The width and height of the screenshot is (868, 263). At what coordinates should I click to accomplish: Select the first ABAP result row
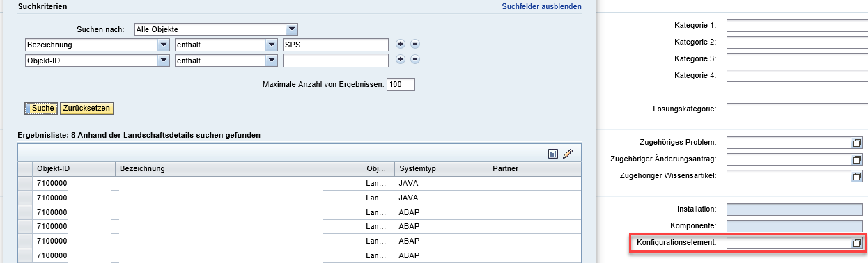coord(25,212)
